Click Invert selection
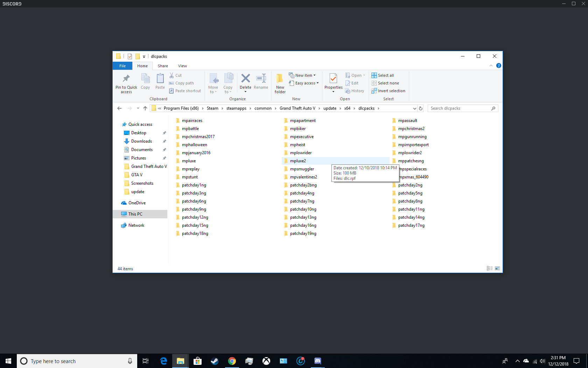The image size is (588, 368). [x=388, y=91]
